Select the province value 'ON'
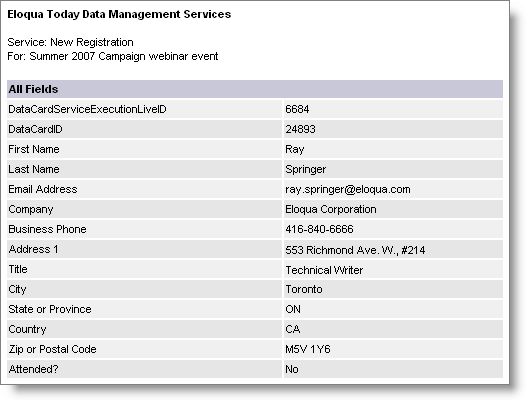 coord(293,309)
